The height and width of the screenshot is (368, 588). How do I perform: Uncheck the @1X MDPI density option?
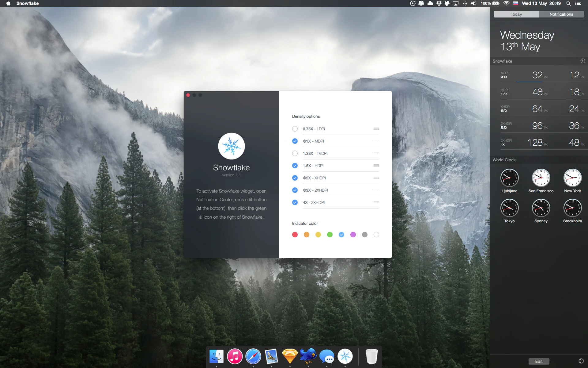[295, 141]
